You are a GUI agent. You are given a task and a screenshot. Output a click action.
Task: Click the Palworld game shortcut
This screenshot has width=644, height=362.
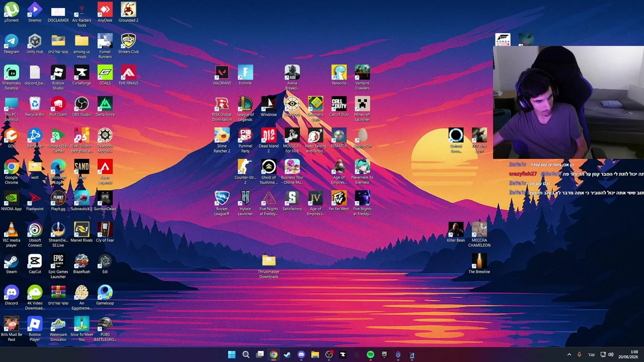(339, 75)
